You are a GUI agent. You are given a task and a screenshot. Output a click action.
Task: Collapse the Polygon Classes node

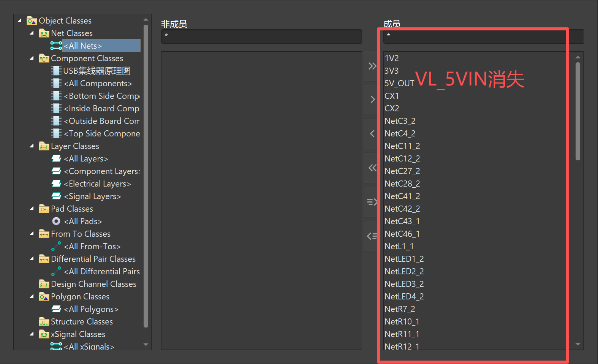tap(32, 296)
